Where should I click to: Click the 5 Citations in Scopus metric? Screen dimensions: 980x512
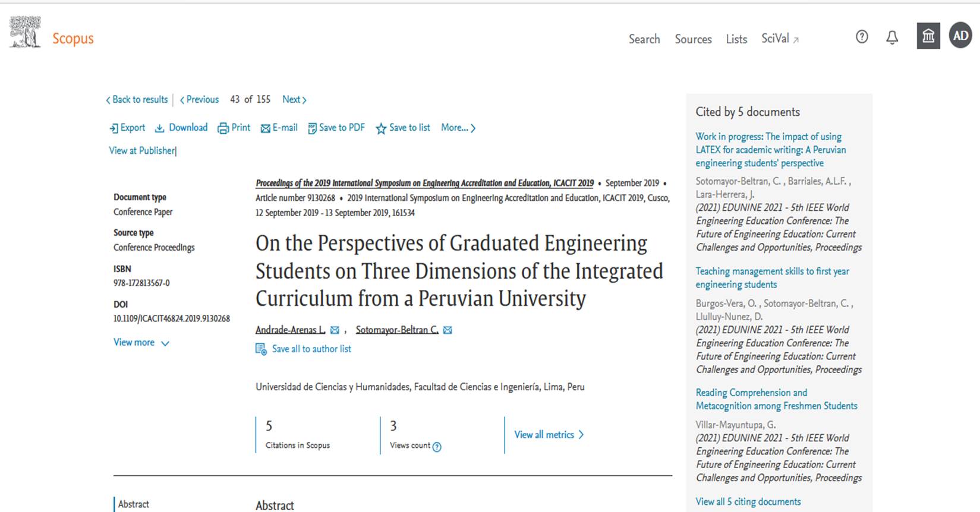(297, 435)
